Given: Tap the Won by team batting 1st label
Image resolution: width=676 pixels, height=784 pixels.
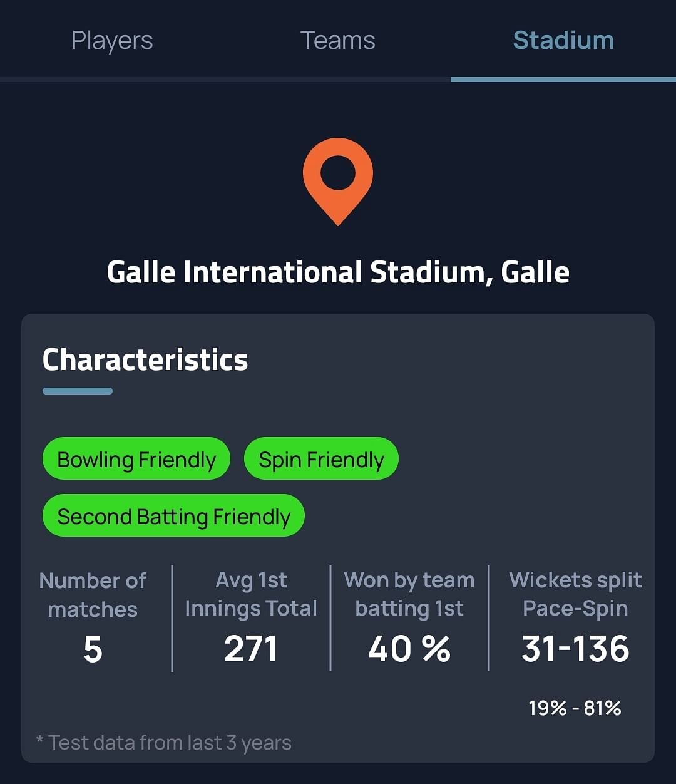Looking at the screenshot, I should point(409,594).
